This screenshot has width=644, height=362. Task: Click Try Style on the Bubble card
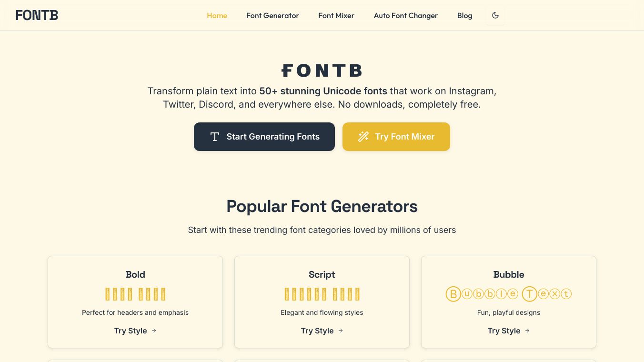click(x=509, y=331)
